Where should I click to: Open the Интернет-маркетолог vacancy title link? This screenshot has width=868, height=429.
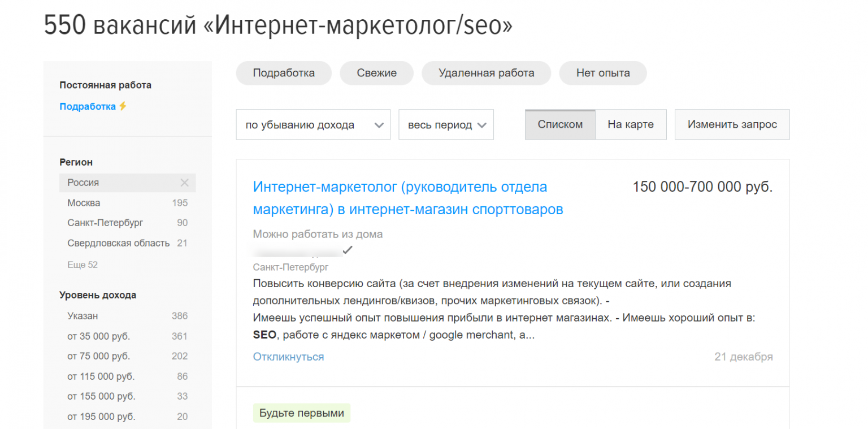[408, 198]
